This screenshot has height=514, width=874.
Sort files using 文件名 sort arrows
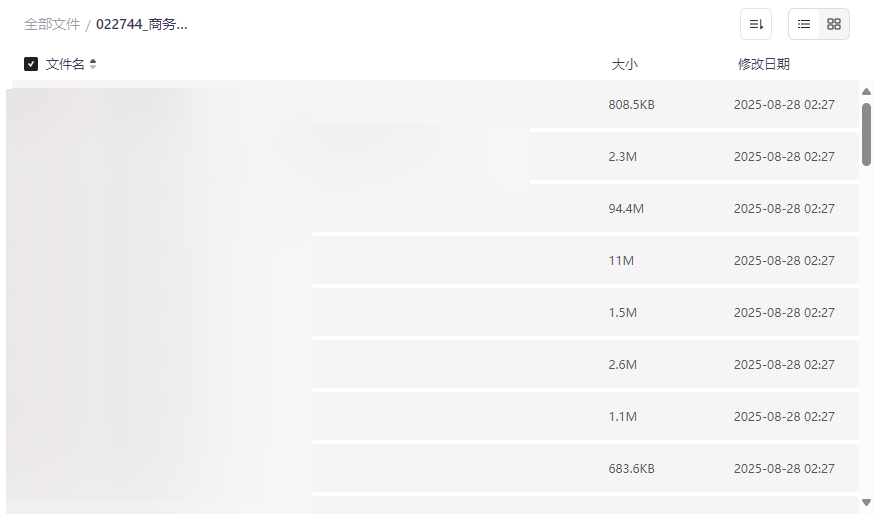93,64
